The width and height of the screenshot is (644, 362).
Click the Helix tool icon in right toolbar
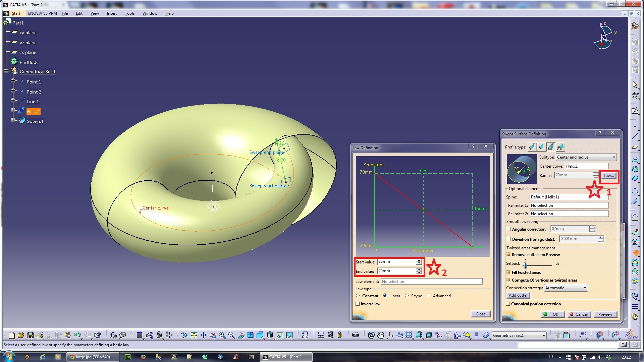pyautogui.click(x=635, y=201)
